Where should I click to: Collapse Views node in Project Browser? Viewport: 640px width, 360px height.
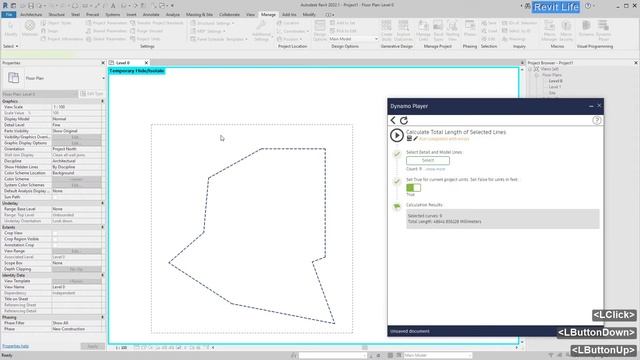(531, 69)
